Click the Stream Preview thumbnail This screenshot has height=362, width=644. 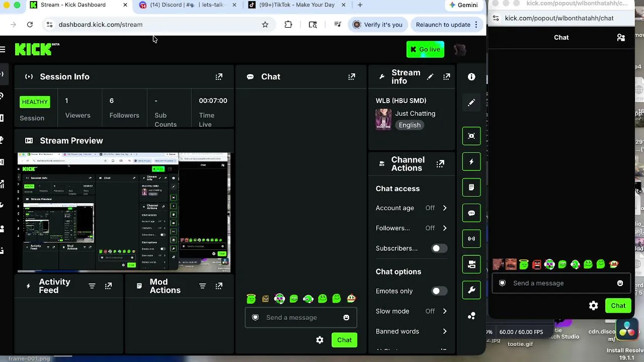124,212
